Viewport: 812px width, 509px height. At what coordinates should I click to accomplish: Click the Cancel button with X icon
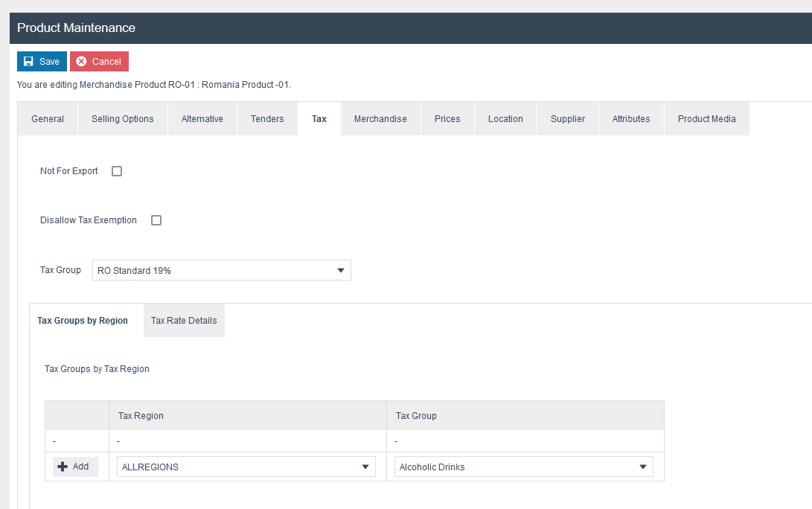click(x=99, y=62)
